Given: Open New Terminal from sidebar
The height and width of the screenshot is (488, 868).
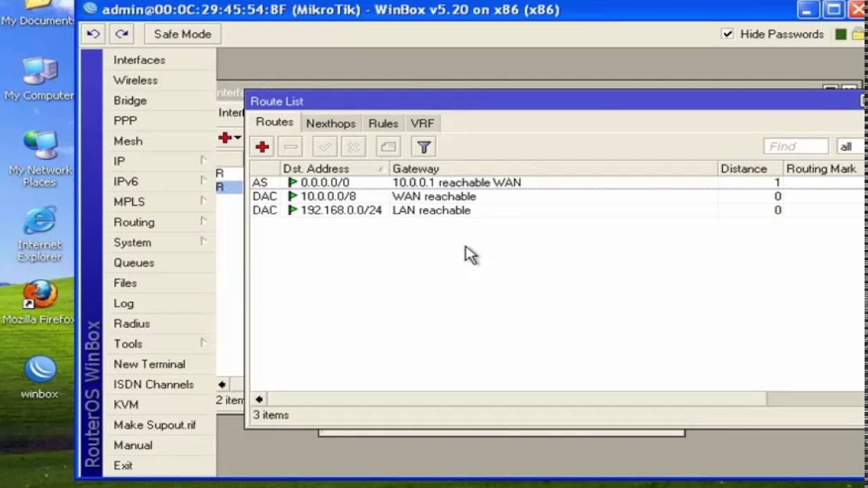Looking at the screenshot, I should [149, 364].
